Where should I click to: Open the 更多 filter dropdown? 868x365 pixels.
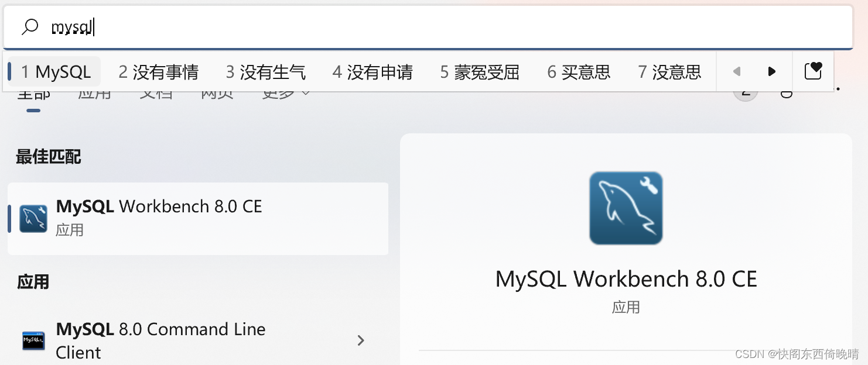285,92
